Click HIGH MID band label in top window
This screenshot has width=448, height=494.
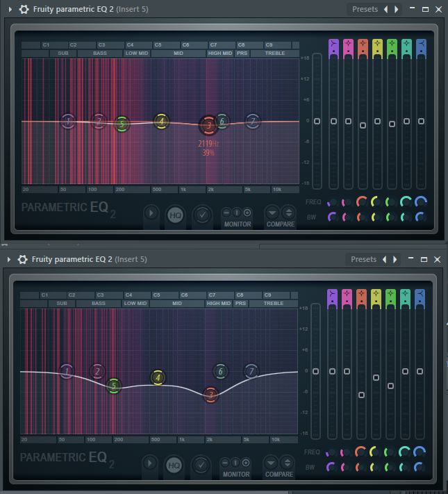coord(220,53)
